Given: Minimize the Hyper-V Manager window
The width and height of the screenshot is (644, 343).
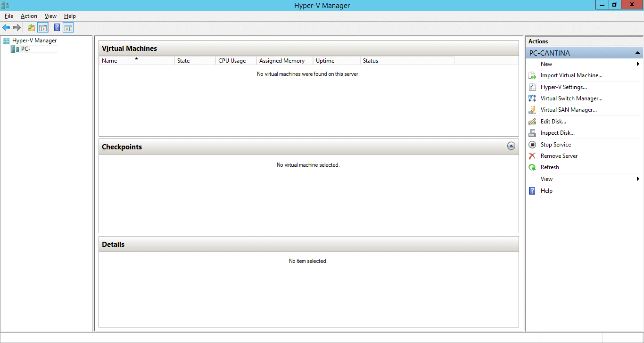Looking at the screenshot, I should pyautogui.click(x=602, y=5).
